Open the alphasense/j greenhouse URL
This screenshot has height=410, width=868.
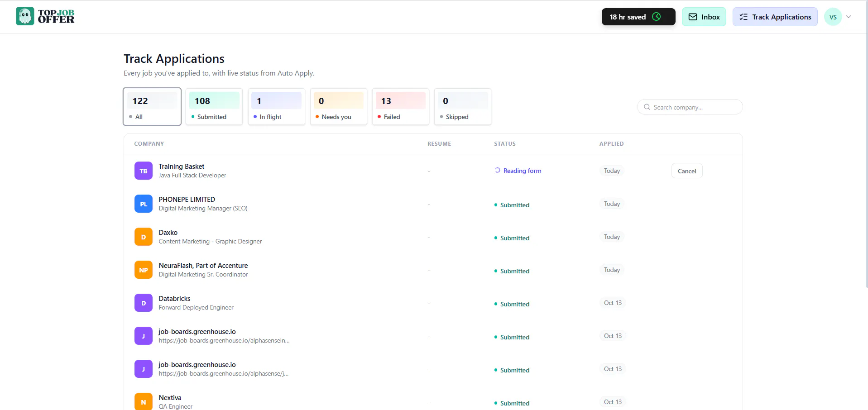click(x=224, y=374)
